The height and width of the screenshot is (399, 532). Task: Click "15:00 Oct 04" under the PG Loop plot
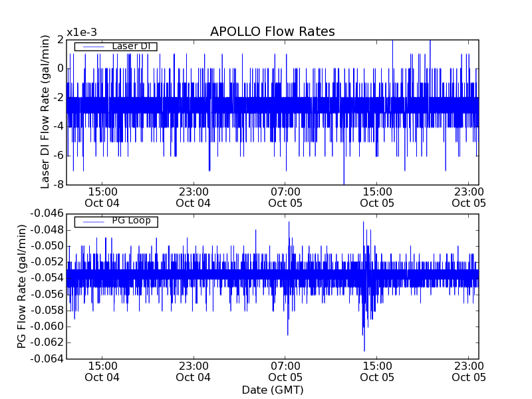(102, 372)
